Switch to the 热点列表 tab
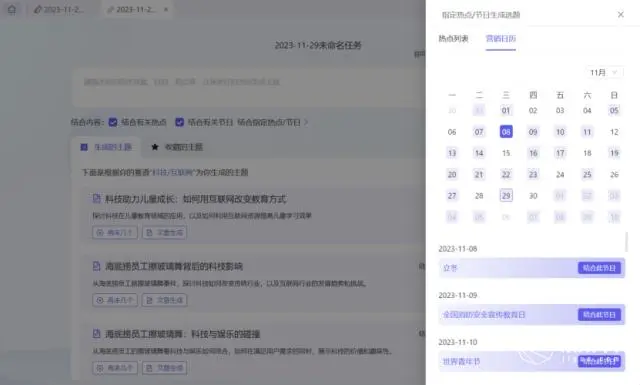640x385 pixels. [x=453, y=38]
